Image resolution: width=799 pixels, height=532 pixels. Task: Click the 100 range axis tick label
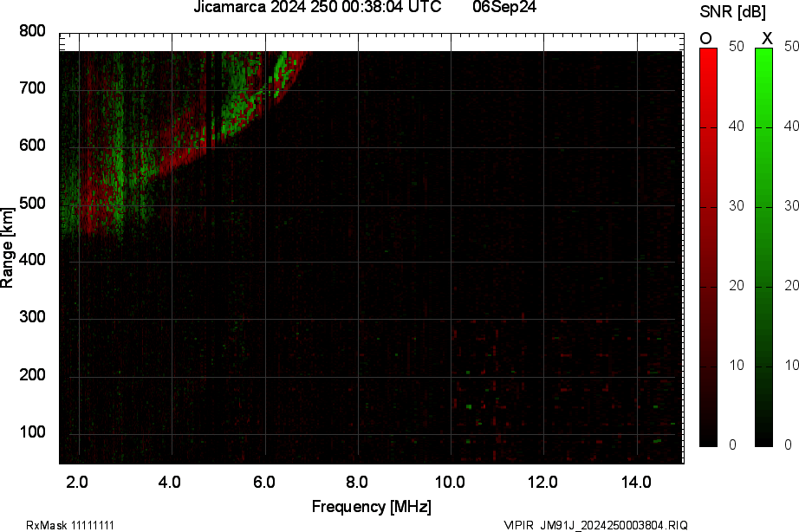tap(32, 432)
